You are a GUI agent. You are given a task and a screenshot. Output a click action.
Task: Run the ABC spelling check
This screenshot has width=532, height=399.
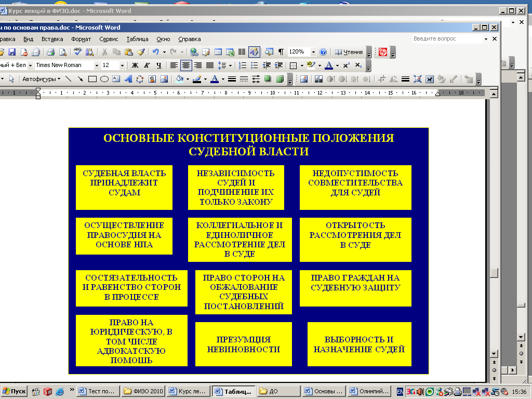pos(78,52)
